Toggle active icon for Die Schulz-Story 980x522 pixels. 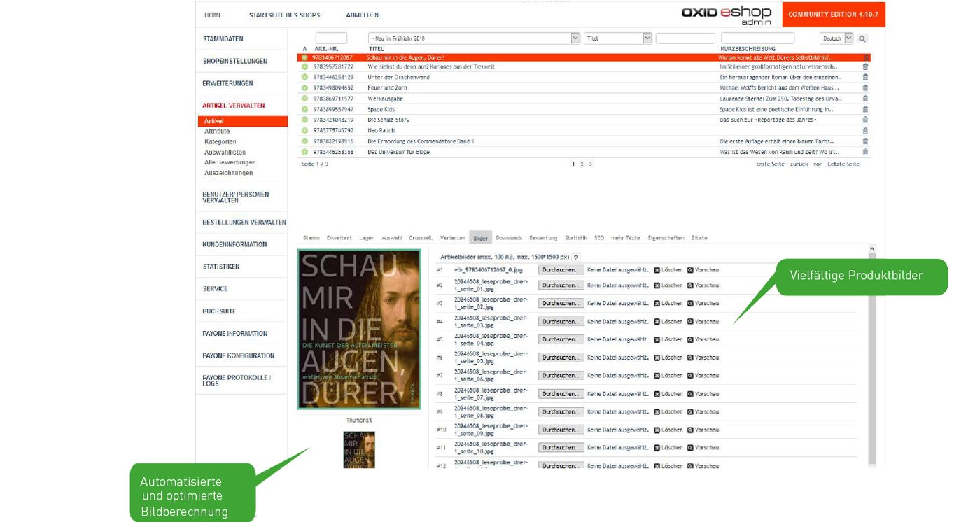point(304,120)
